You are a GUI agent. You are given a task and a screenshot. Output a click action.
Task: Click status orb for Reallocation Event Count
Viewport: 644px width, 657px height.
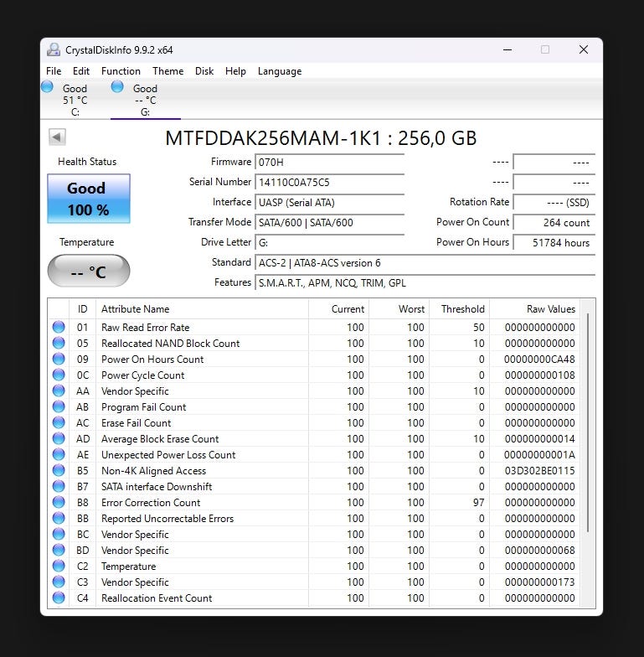(59, 598)
